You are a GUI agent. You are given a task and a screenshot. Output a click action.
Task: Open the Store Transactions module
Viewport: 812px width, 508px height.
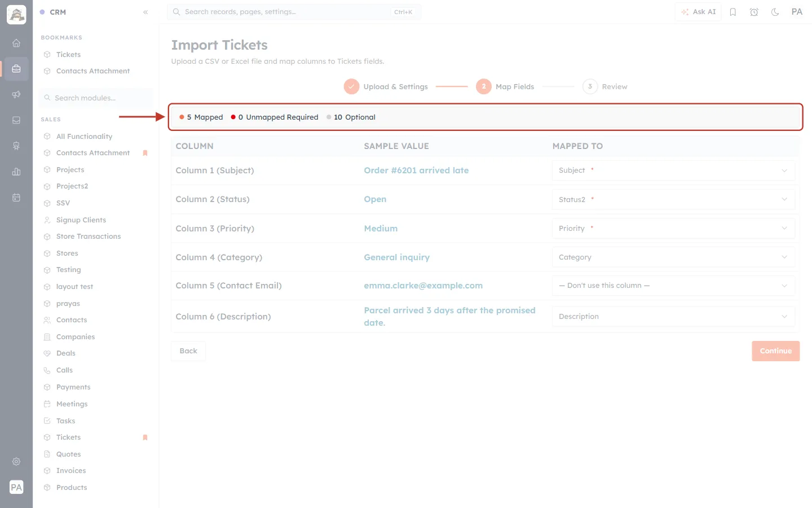[x=89, y=237]
